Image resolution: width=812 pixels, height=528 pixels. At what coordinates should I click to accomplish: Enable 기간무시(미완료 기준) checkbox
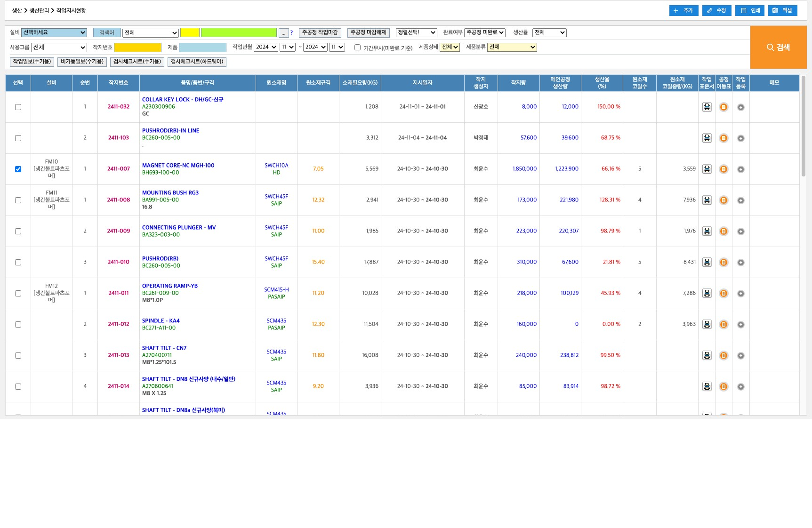[357, 47]
